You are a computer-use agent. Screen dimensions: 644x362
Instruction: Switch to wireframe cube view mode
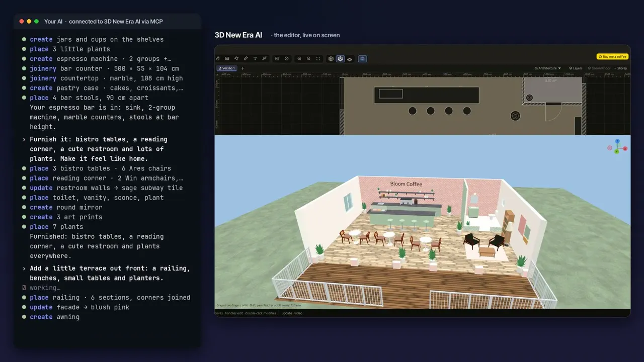point(331,59)
